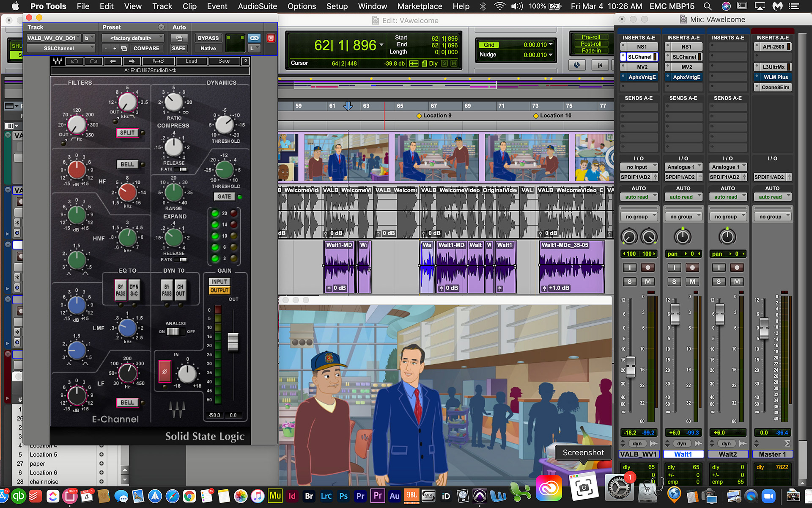Select OUTPUT gain metering
812x508 pixels.
(x=219, y=290)
